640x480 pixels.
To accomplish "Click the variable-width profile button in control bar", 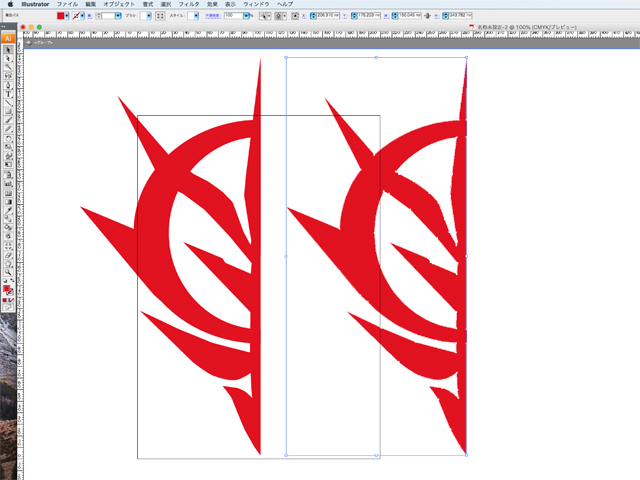I will 160,16.
